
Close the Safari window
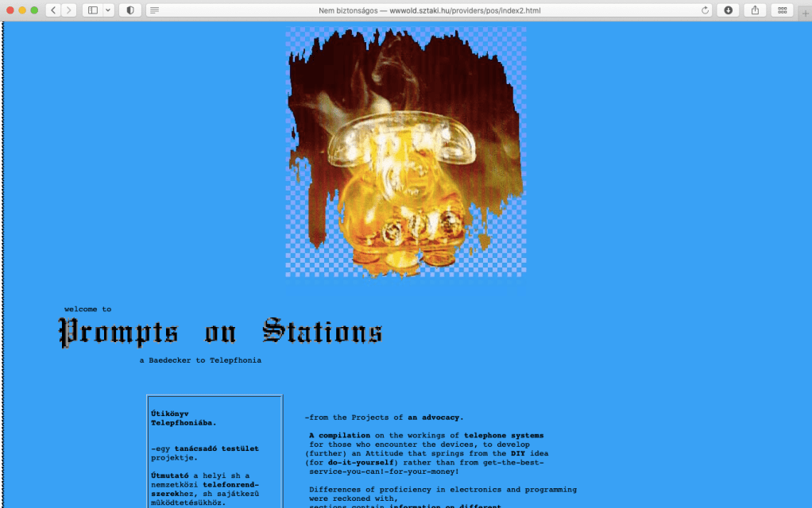point(10,10)
